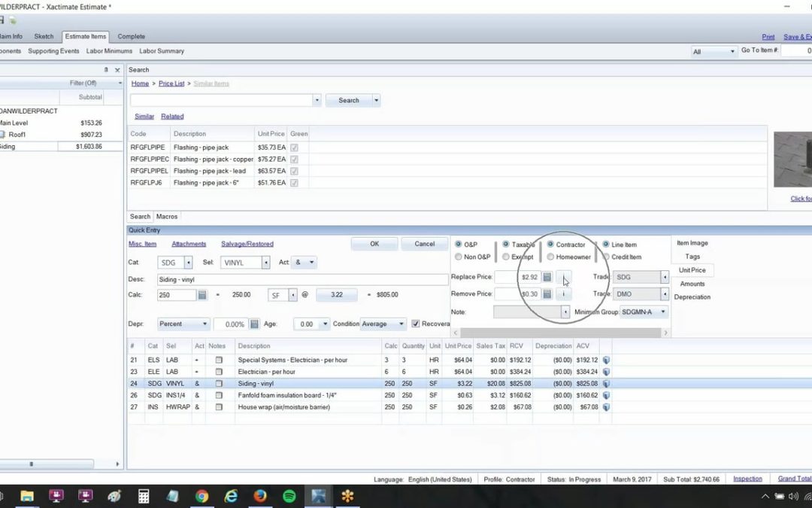Open the Calc field calculator icon
This screenshot has height=508, width=812.
point(202,295)
